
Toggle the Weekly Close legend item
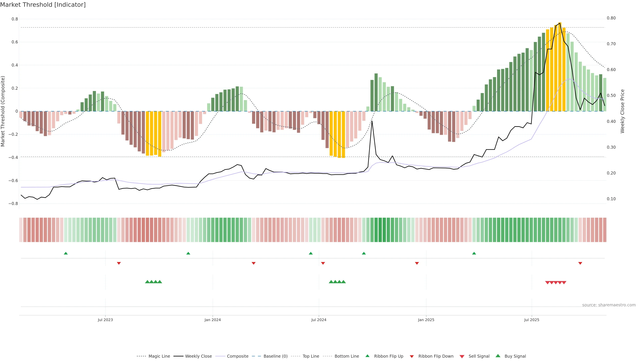point(198,356)
